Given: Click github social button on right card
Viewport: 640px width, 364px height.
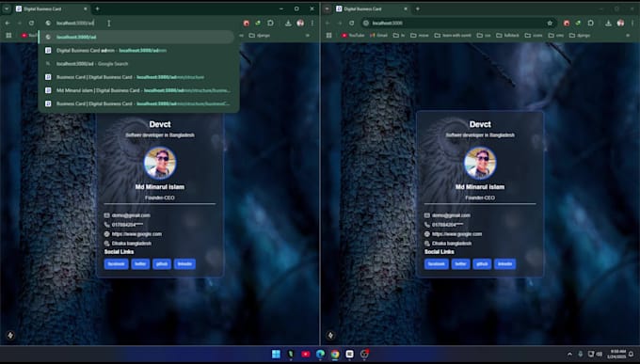Looking at the screenshot, I should (x=482, y=264).
